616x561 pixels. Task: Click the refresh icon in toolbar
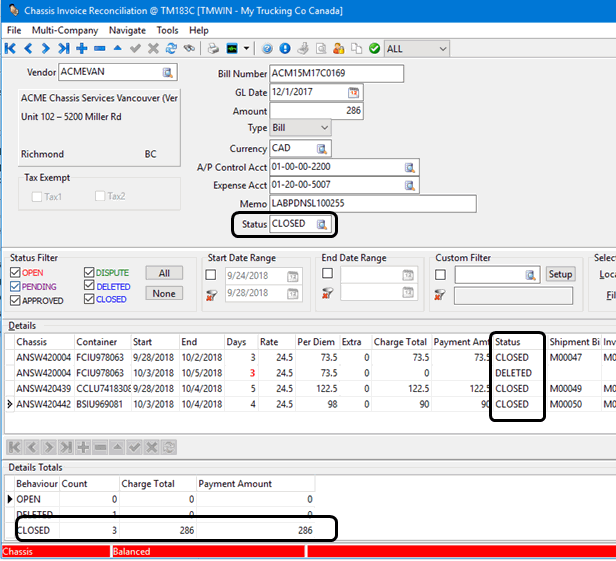pyautogui.click(x=171, y=48)
